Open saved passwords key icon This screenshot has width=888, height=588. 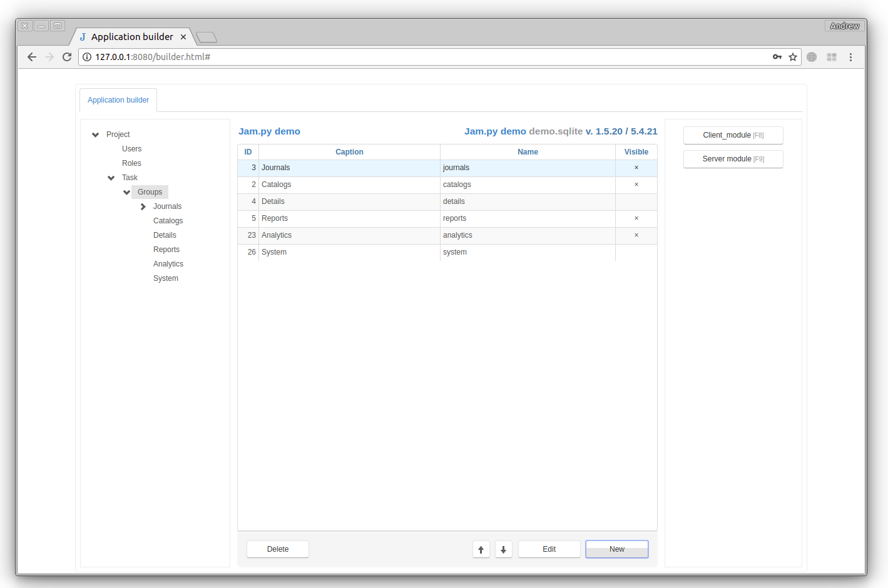pyautogui.click(x=777, y=57)
